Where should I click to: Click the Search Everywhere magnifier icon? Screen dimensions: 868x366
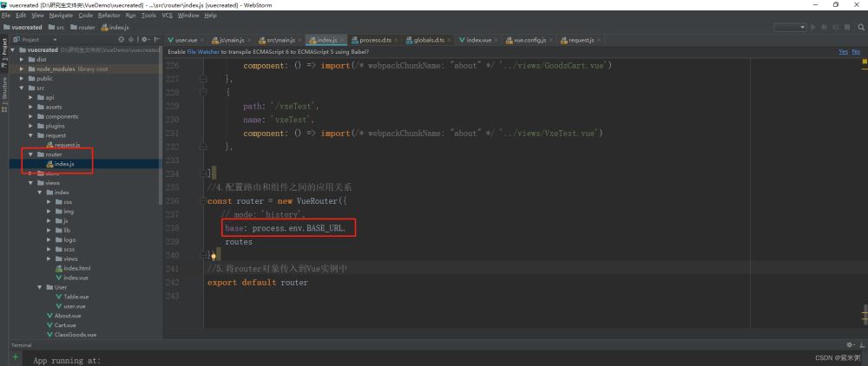[x=858, y=27]
